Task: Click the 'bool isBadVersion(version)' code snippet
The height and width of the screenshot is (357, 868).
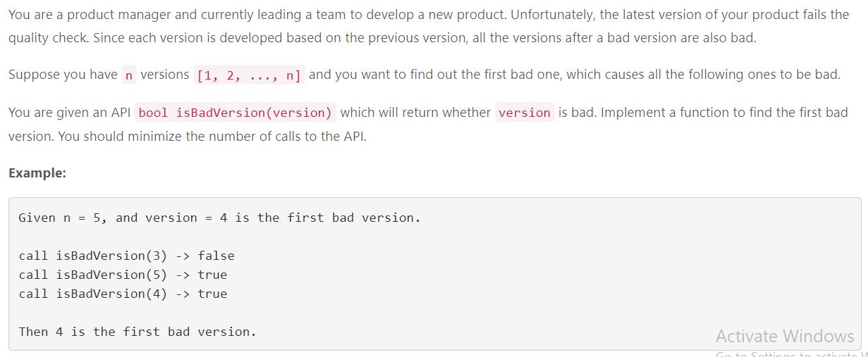Action: (236, 113)
